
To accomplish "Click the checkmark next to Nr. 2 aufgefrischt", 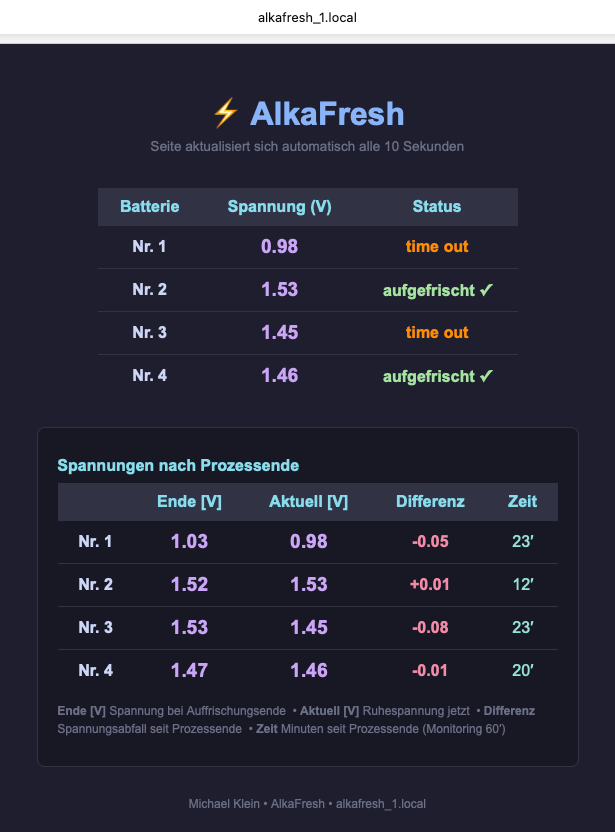I will click(x=486, y=290).
